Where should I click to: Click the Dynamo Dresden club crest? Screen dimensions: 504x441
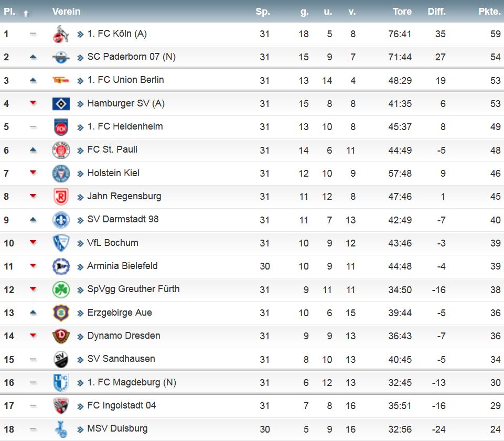coord(61,336)
